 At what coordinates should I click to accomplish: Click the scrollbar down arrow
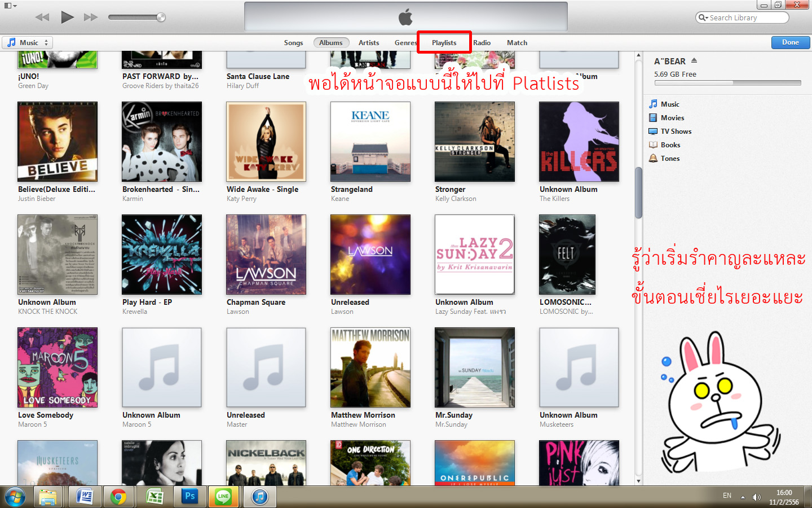[638, 481]
